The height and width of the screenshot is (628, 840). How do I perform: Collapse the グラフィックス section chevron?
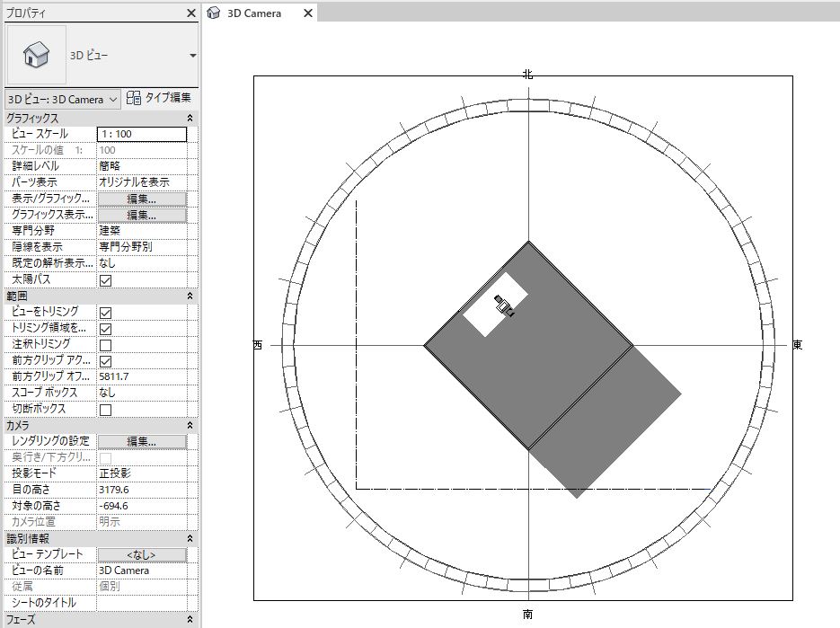pos(190,118)
